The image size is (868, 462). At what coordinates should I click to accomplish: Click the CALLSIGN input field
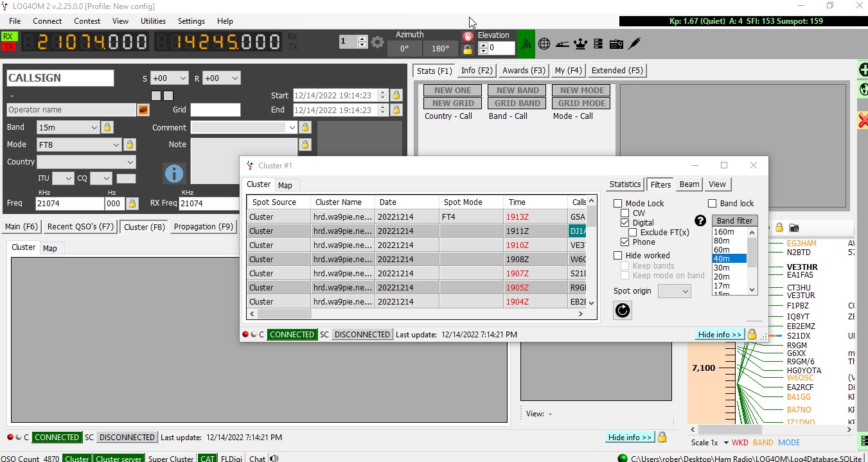click(x=60, y=78)
